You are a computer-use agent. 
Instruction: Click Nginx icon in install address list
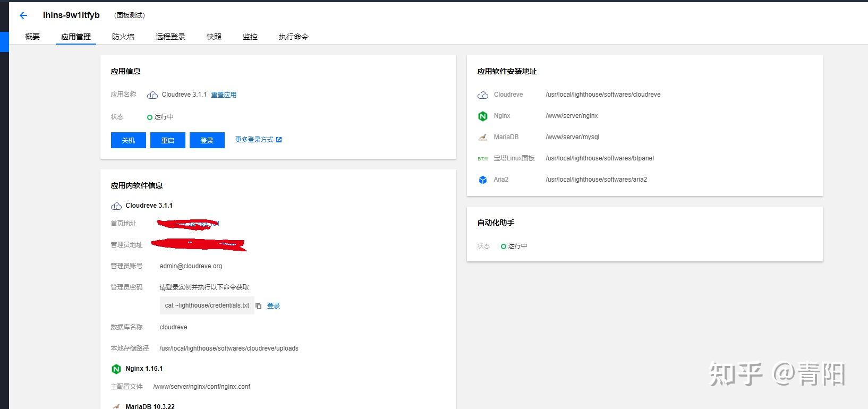pyautogui.click(x=483, y=116)
